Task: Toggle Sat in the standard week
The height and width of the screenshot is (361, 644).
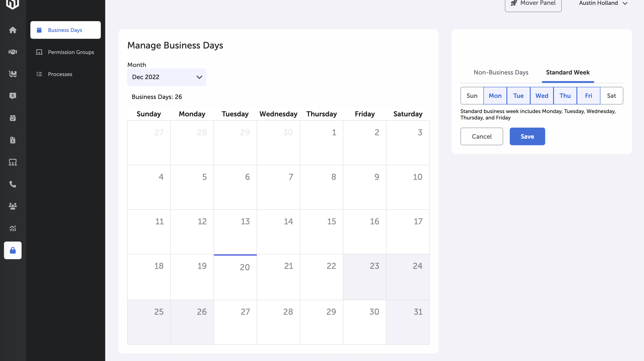Action: [x=611, y=96]
